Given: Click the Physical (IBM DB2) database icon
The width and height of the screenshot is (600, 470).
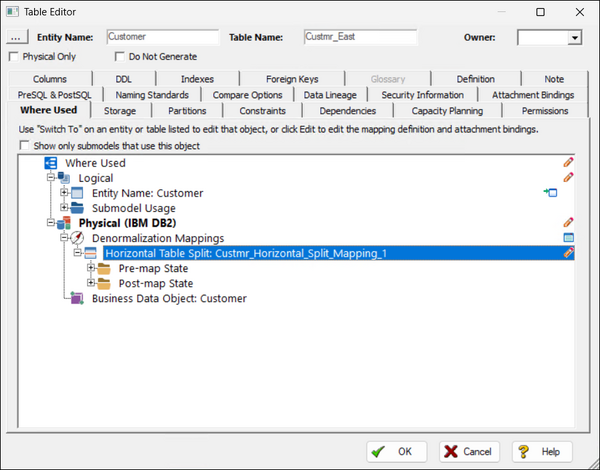Looking at the screenshot, I should pos(64,223).
